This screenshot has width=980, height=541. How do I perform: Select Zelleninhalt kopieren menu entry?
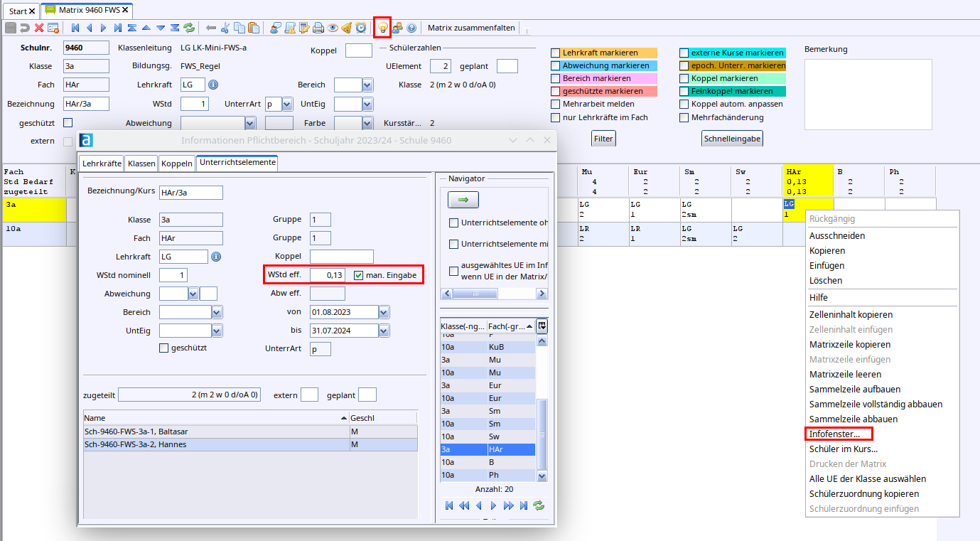click(x=851, y=314)
